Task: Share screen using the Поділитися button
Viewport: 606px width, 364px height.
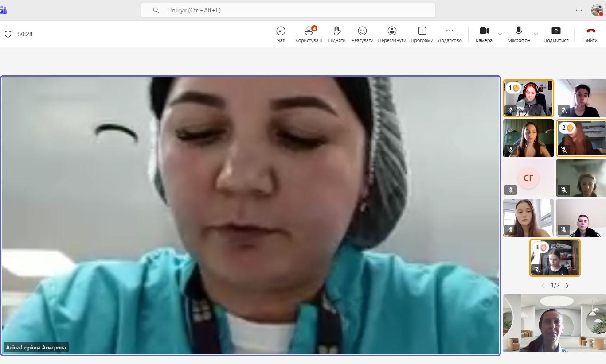Action: (x=556, y=34)
